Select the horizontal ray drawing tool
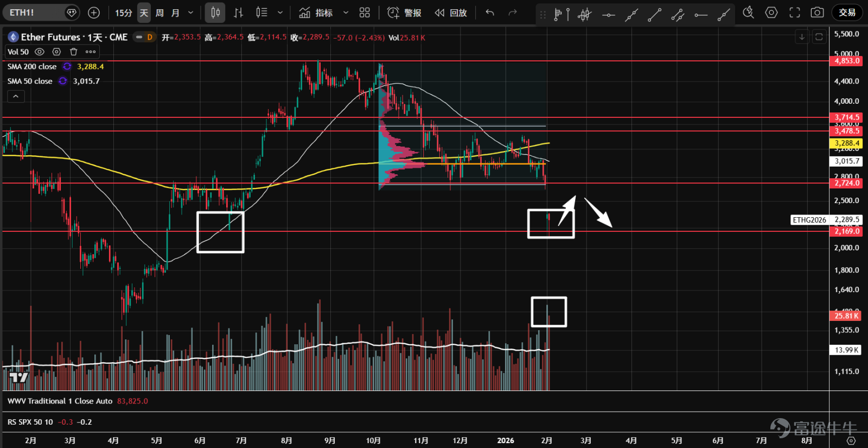This screenshot has height=448, width=868. click(x=701, y=15)
